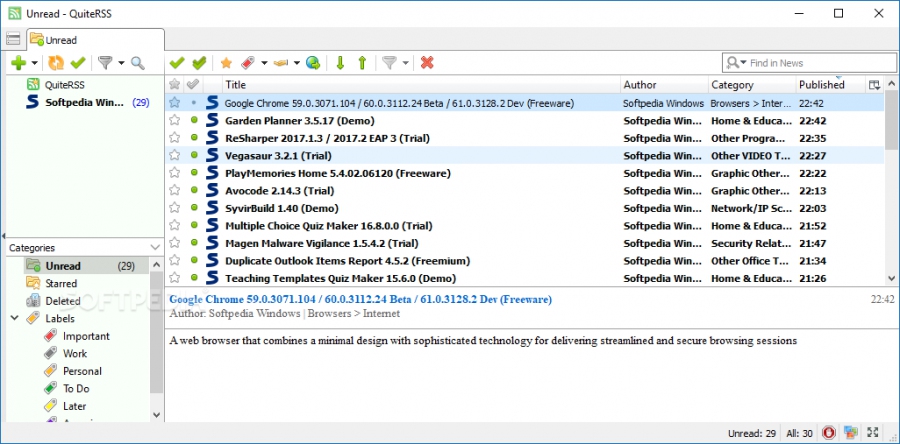Screen dimensions: 900x444
Task: Go to next unread news down arrow
Action: click(x=340, y=63)
